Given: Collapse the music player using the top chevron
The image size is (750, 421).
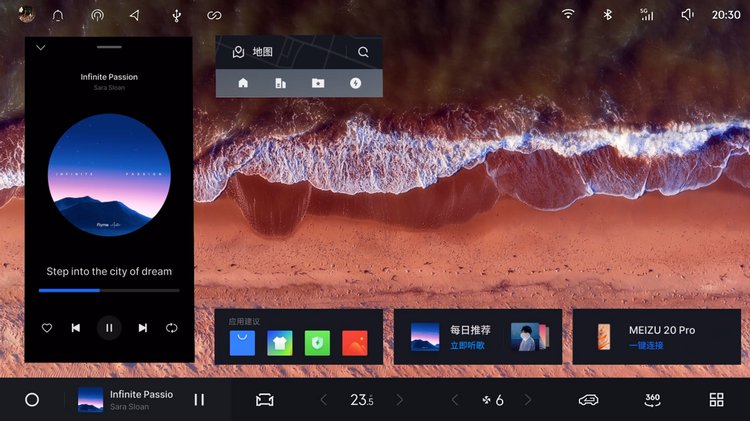Looking at the screenshot, I should (41, 47).
